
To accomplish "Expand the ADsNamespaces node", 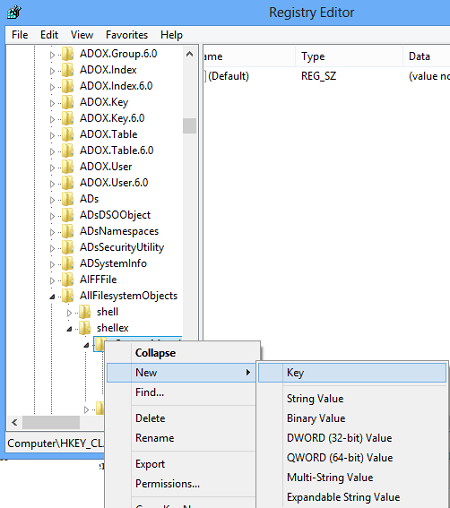I will point(52,232).
